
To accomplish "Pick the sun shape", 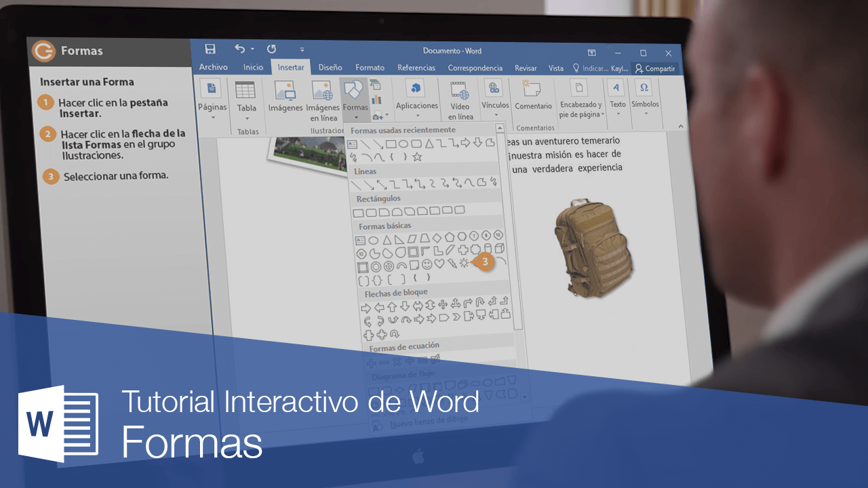I will pyautogui.click(x=464, y=264).
